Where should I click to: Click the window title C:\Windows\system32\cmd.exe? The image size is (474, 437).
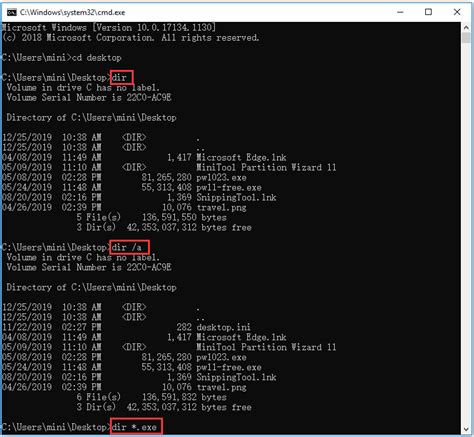click(x=72, y=13)
